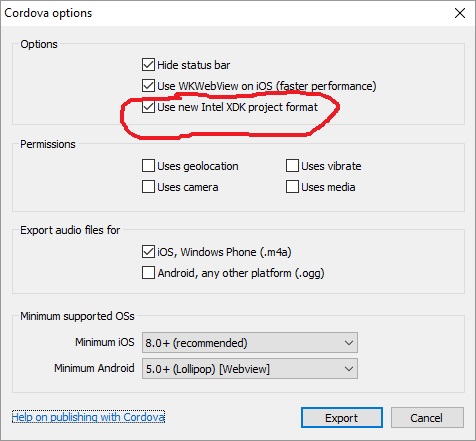Uncheck the Hide status bar checkbox

(148, 65)
